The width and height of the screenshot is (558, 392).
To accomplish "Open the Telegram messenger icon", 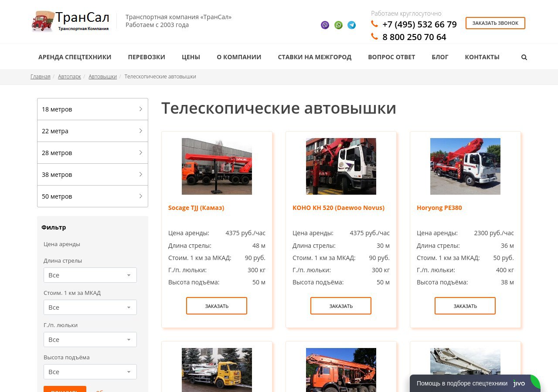I will click(x=352, y=25).
